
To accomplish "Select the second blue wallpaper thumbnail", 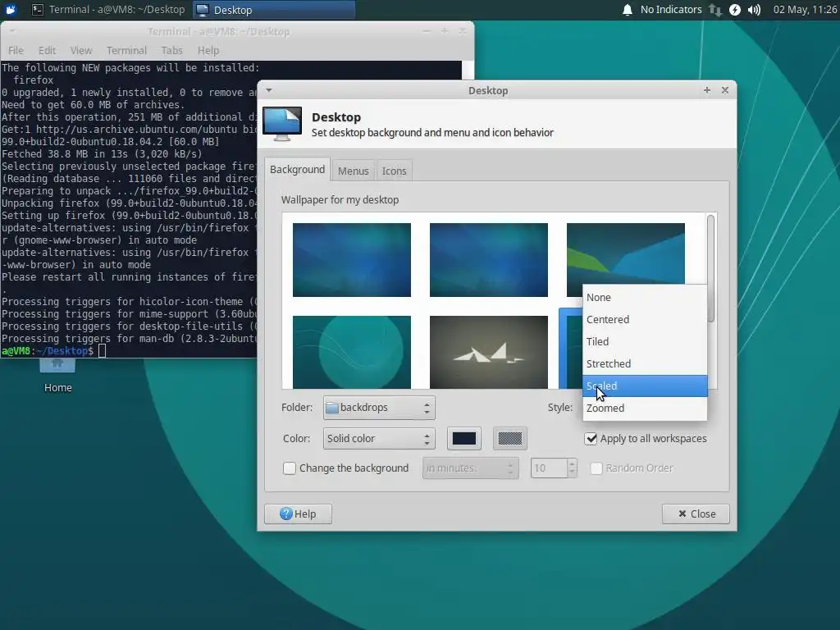I will click(489, 260).
